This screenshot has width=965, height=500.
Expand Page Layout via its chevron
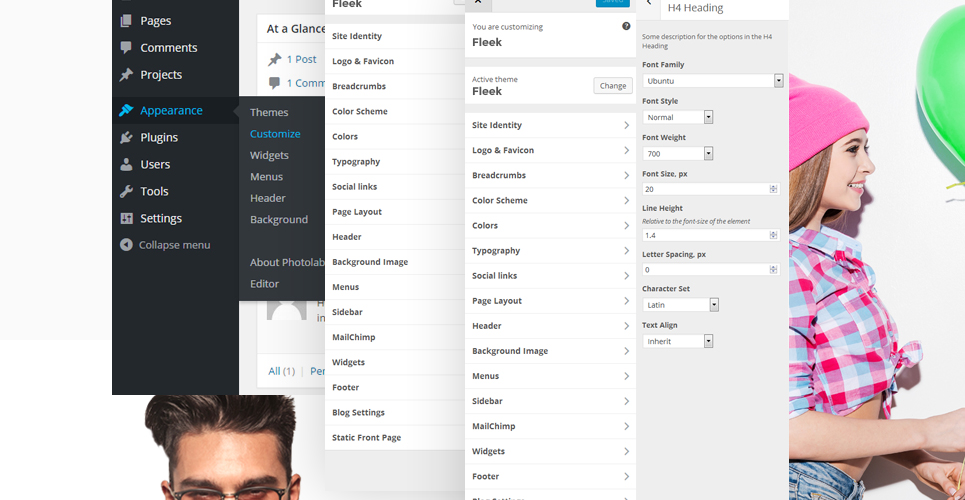[x=626, y=301]
